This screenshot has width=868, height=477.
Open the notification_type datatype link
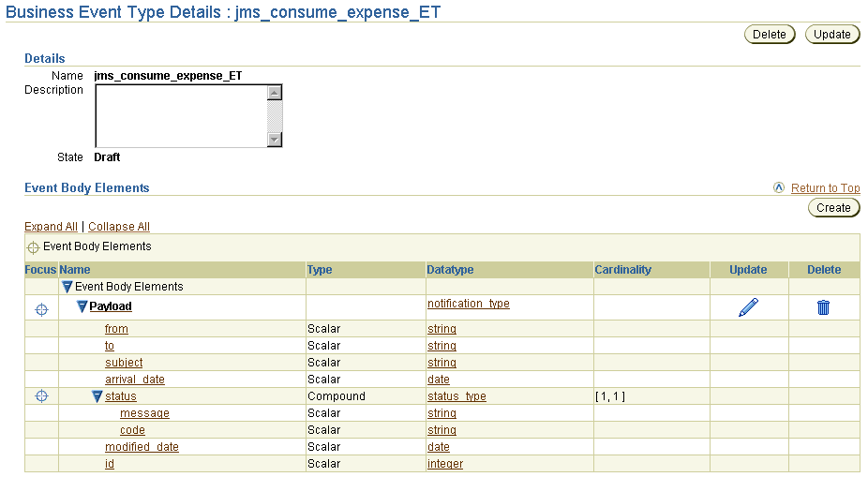point(469,304)
